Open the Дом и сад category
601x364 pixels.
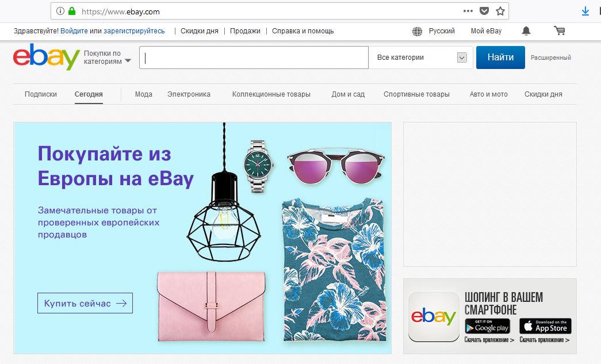(x=348, y=94)
